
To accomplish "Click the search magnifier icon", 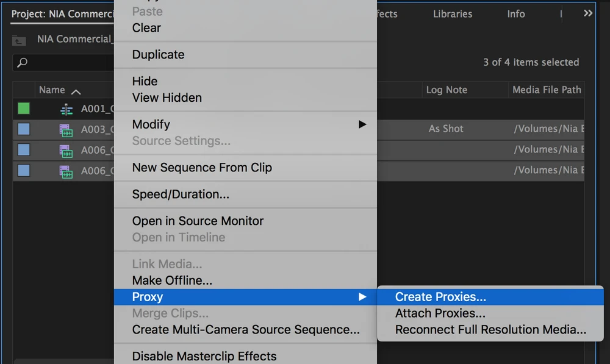I will [x=22, y=63].
